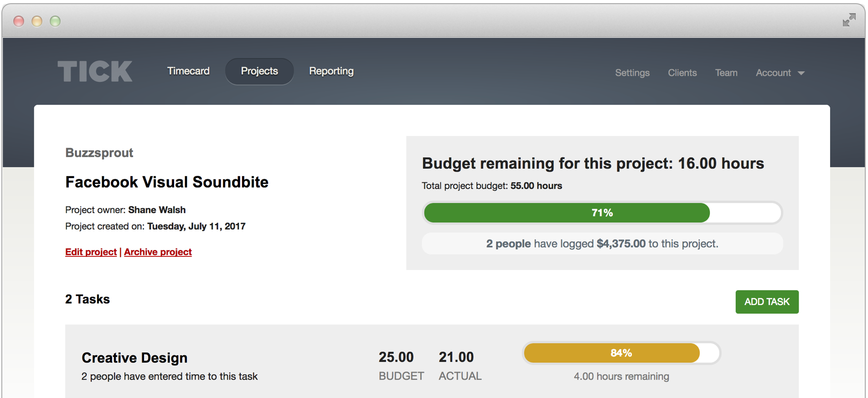
Task: Expand the Account chevron arrow
Action: pos(802,73)
